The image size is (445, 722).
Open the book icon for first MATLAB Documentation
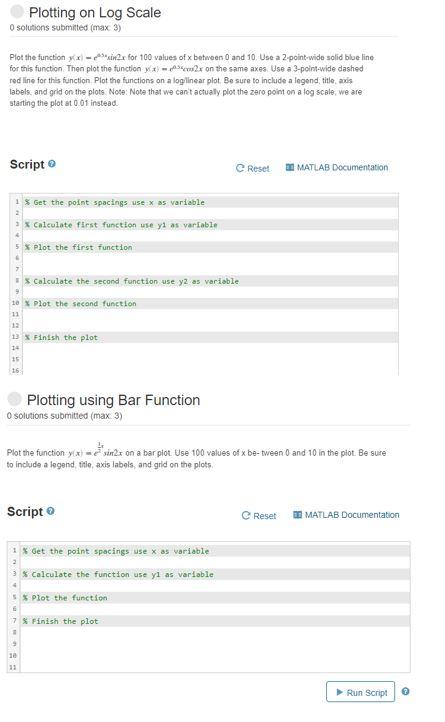pyautogui.click(x=290, y=167)
